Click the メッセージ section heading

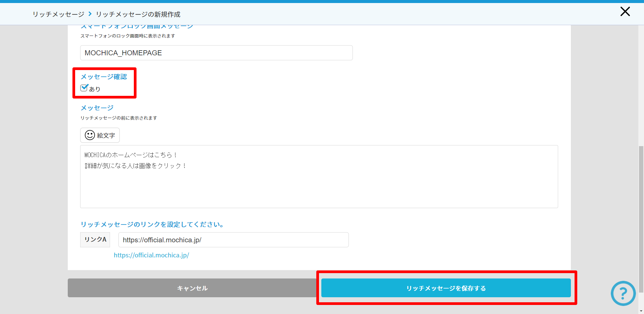[x=97, y=108]
